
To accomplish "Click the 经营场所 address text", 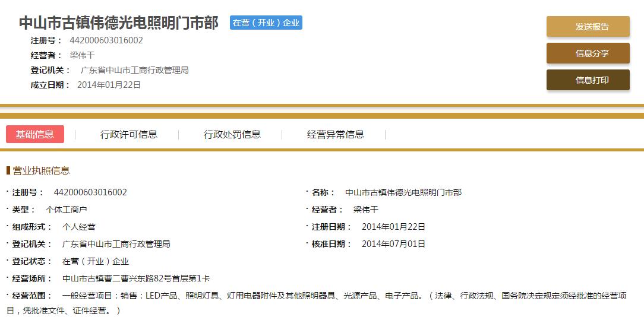I will click(x=136, y=278).
